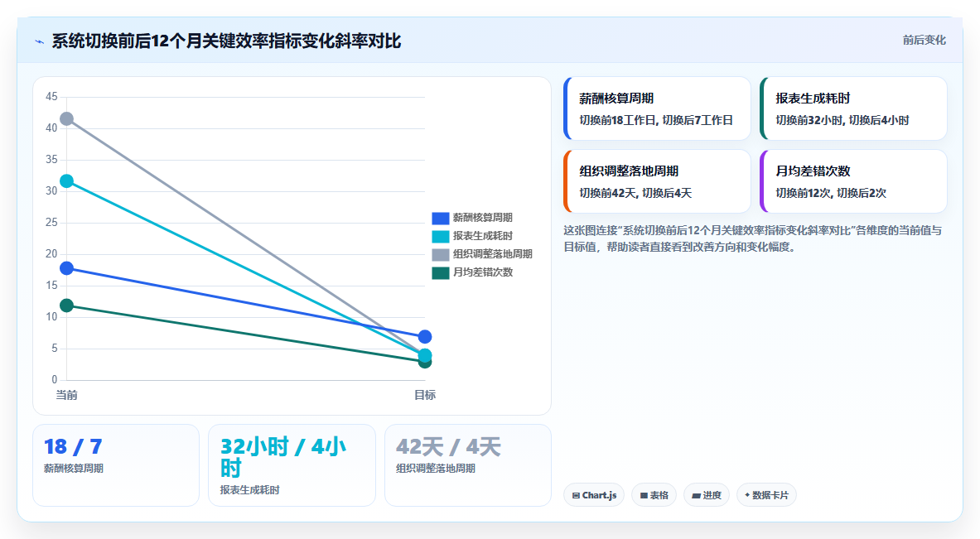The image size is (980, 539).
Task: Click the 进度 tag
Action: tap(707, 495)
